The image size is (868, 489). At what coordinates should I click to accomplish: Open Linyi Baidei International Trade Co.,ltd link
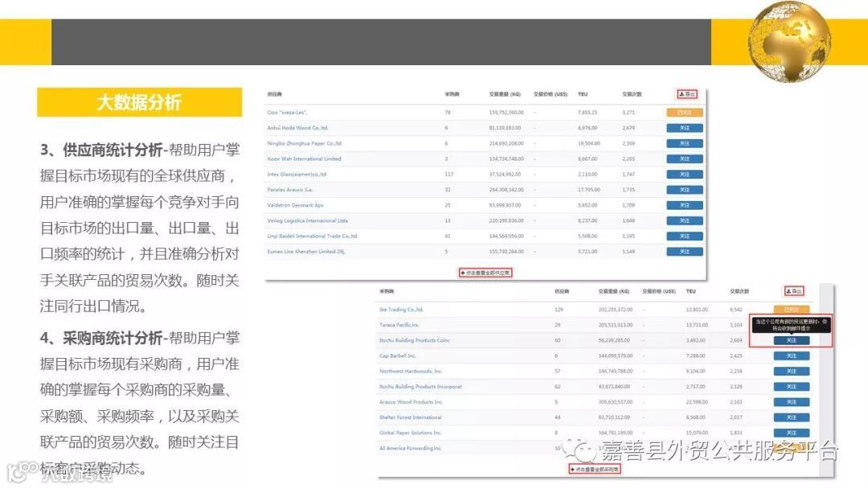coord(312,236)
